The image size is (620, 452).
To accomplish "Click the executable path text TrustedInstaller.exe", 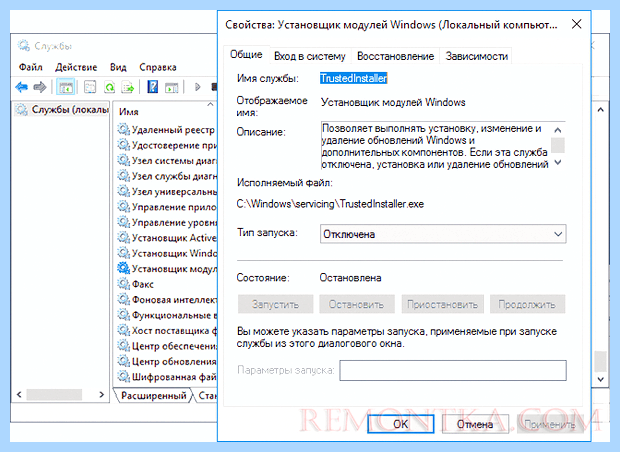I will 330,204.
